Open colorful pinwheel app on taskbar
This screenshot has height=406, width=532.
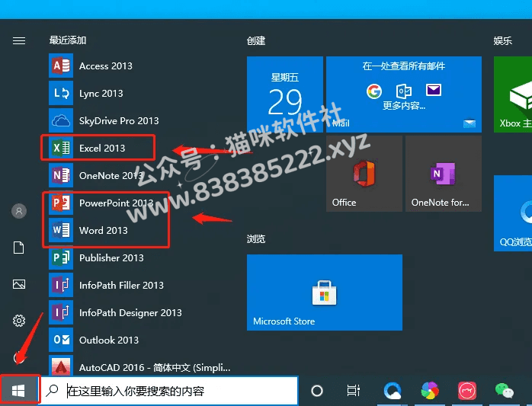[x=430, y=391]
